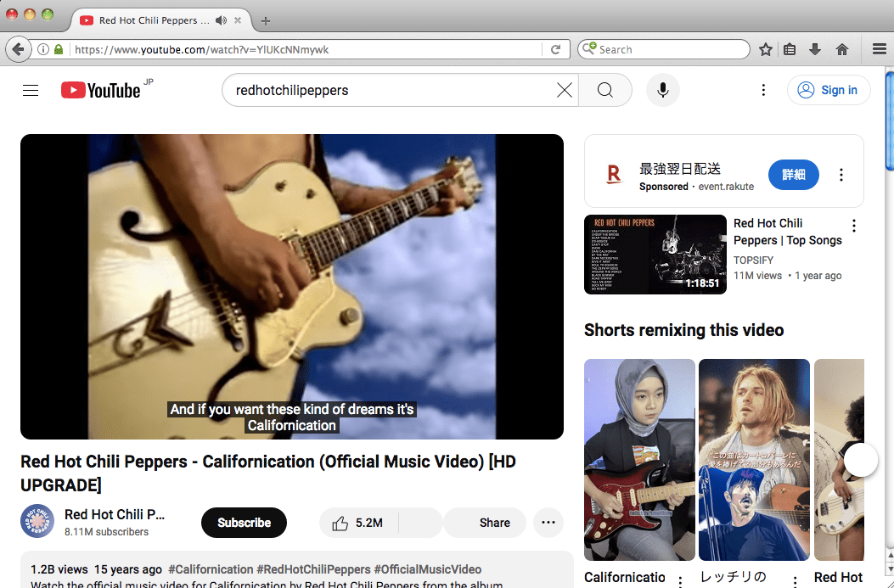
Task: Click the Californication video player
Action: click(x=292, y=287)
